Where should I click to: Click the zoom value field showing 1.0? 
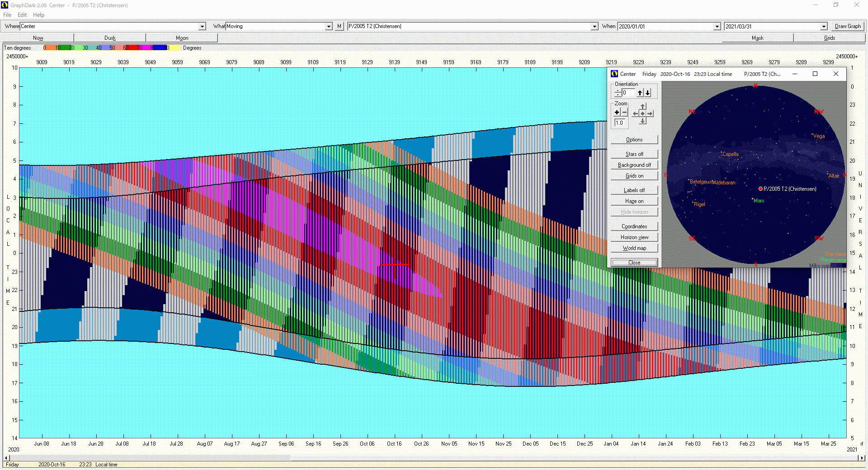point(620,123)
